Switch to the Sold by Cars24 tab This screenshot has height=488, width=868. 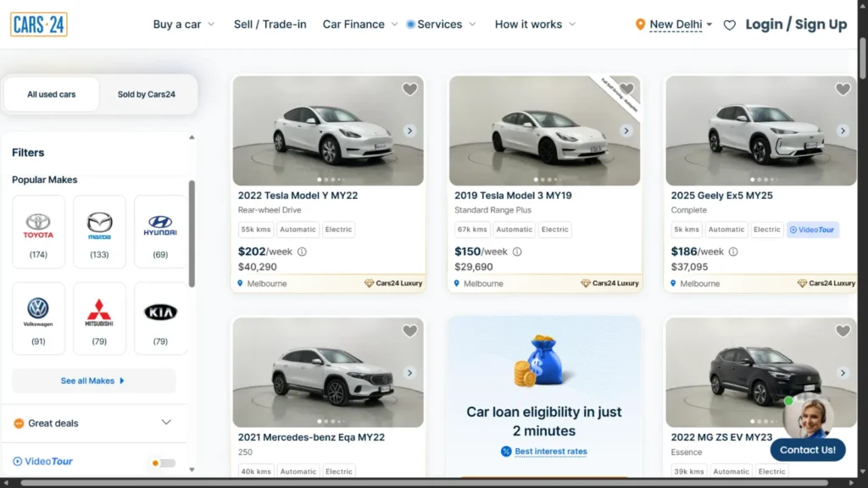click(x=146, y=95)
